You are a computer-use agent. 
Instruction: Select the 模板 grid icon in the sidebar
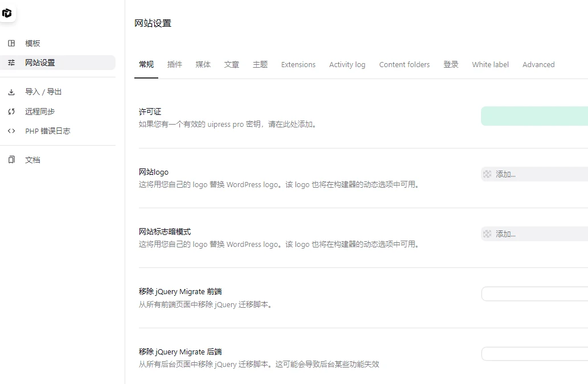tap(12, 43)
